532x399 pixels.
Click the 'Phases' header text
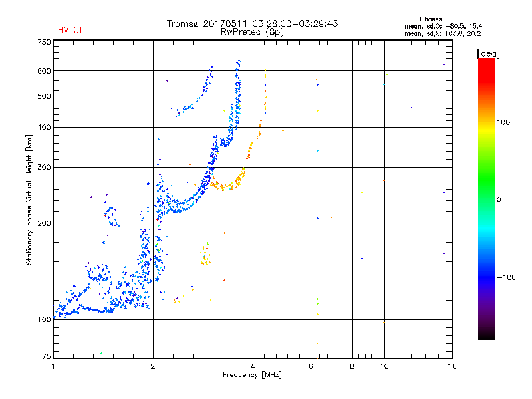click(430, 19)
